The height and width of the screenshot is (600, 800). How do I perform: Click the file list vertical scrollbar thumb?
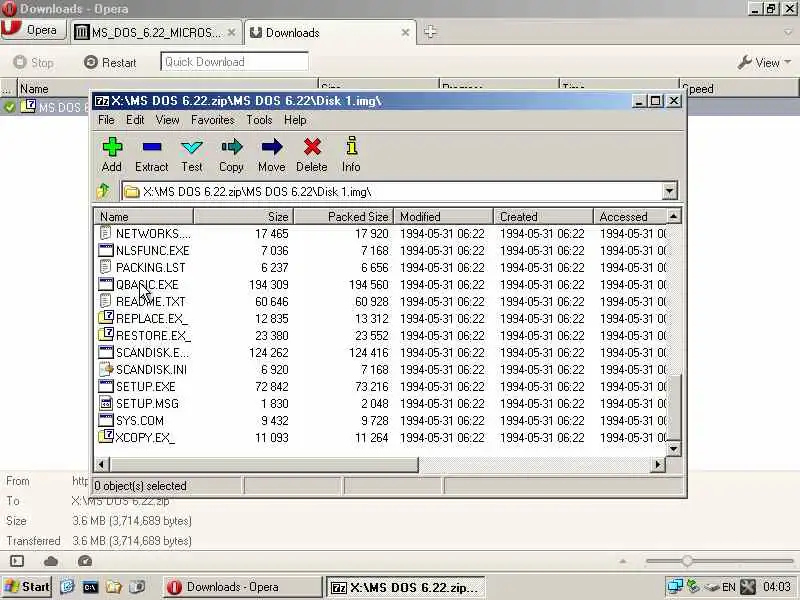[x=673, y=407]
